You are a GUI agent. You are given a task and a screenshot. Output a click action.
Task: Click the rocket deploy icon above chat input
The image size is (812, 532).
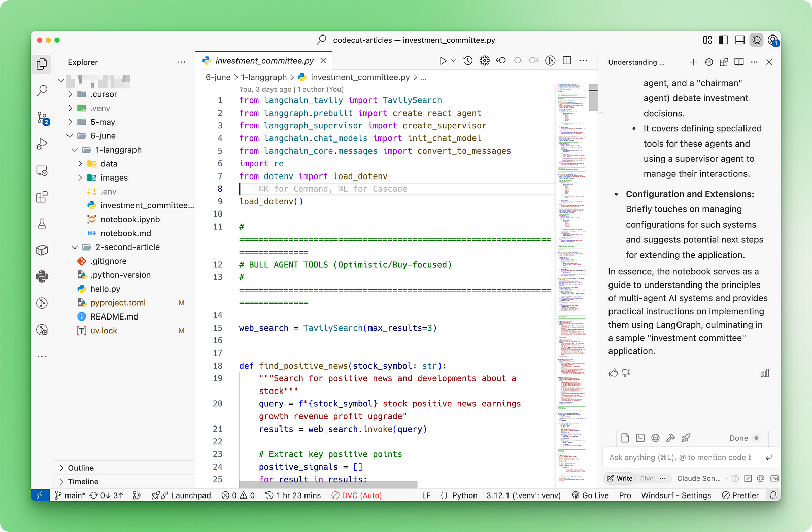(x=686, y=438)
